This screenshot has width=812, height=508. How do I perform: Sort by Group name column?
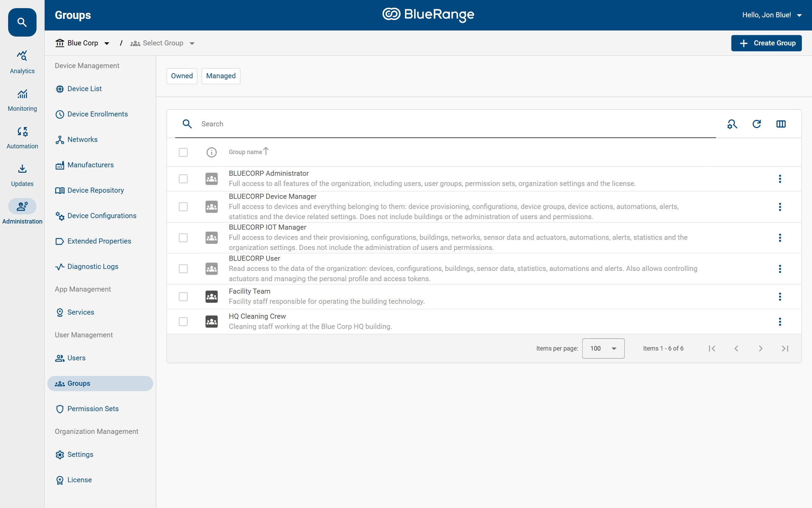[x=248, y=152]
